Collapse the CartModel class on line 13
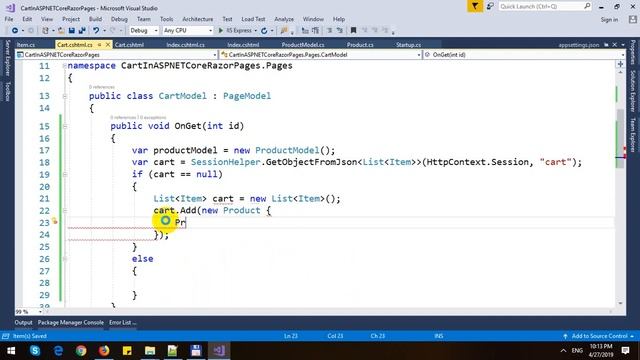Viewport: 640px width, 360px height. coord(64,96)
